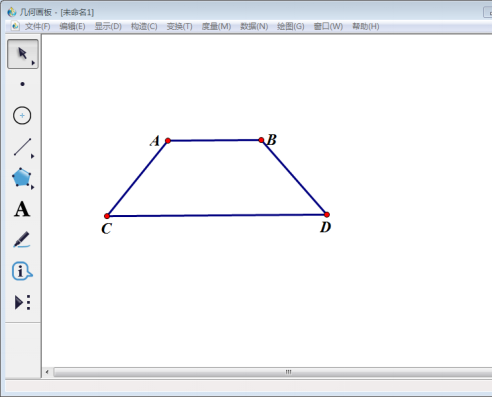
Task: Select red point A
Action: (168, 141)
